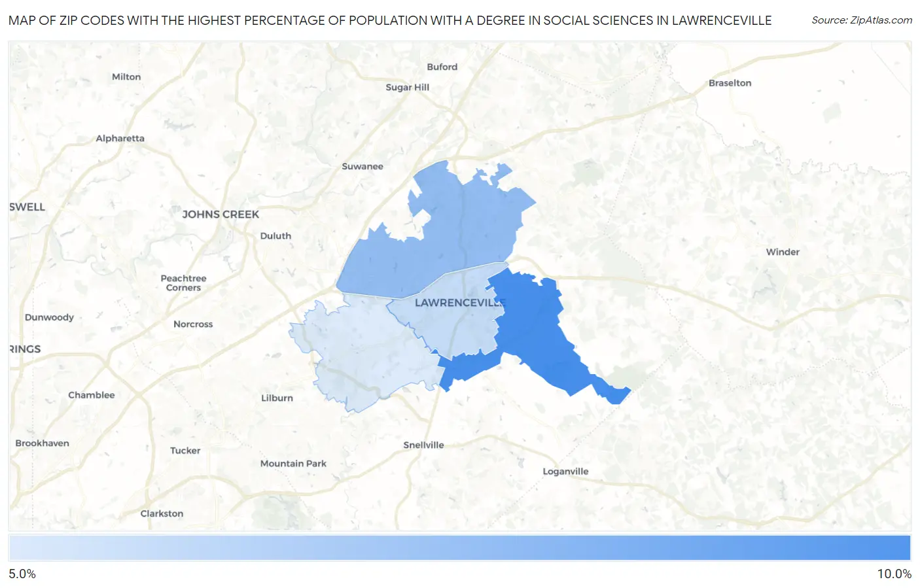Click the Snellville map label

coord(424,445)
